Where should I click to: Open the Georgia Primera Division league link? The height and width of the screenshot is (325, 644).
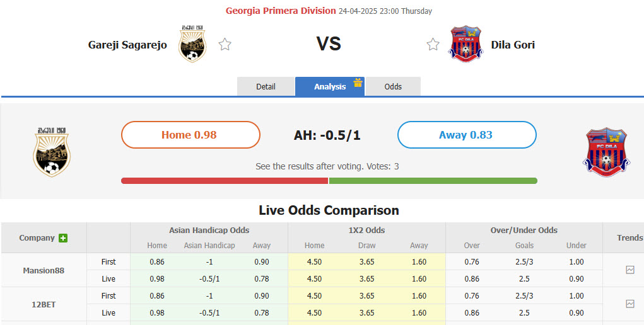(x=281, y=11)
